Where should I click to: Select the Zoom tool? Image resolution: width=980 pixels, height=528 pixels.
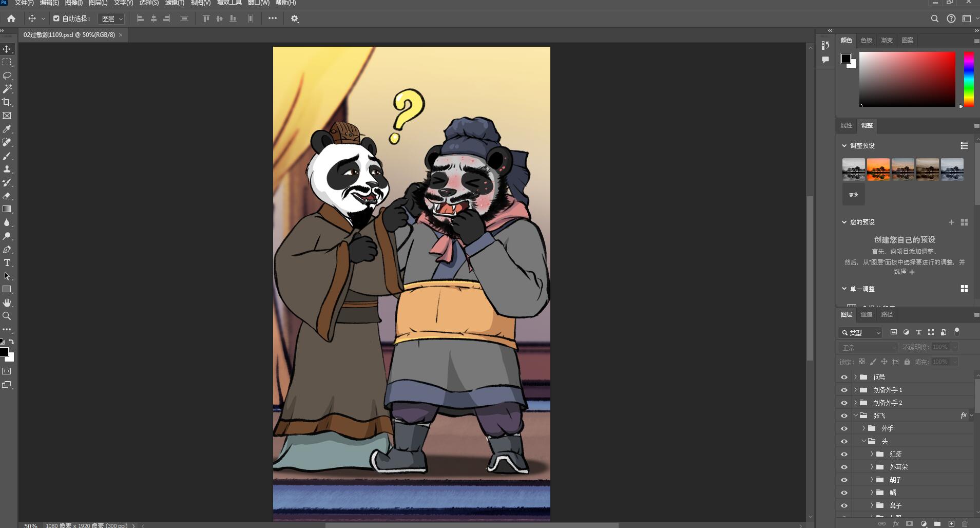tap(7, 316)
